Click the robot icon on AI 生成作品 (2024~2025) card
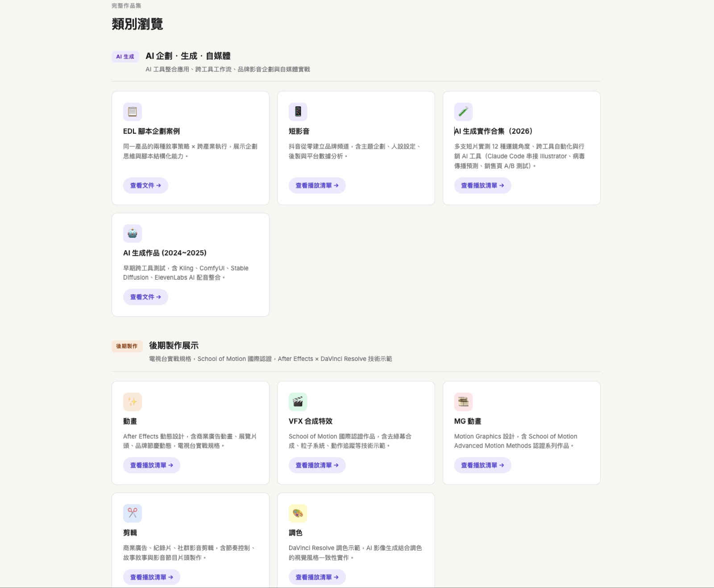The height and width of the screenshot is (588, 714). [x=133, y=233]
